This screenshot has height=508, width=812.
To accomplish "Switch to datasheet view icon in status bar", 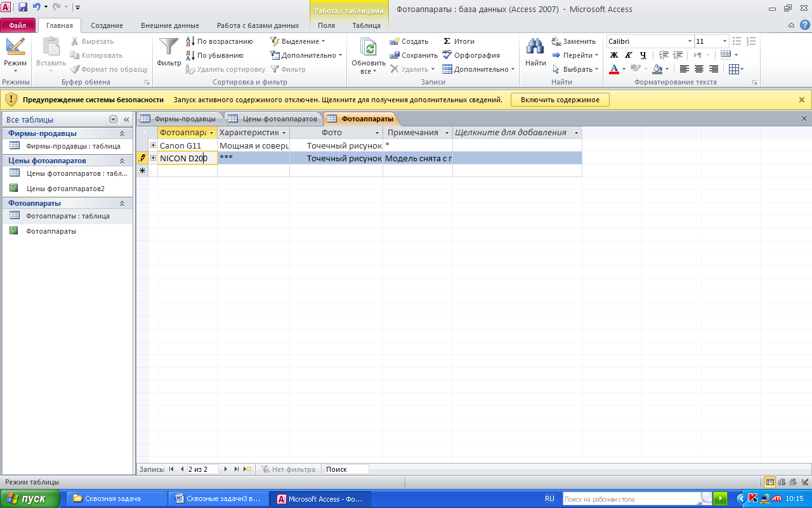I will click(769, 482).
